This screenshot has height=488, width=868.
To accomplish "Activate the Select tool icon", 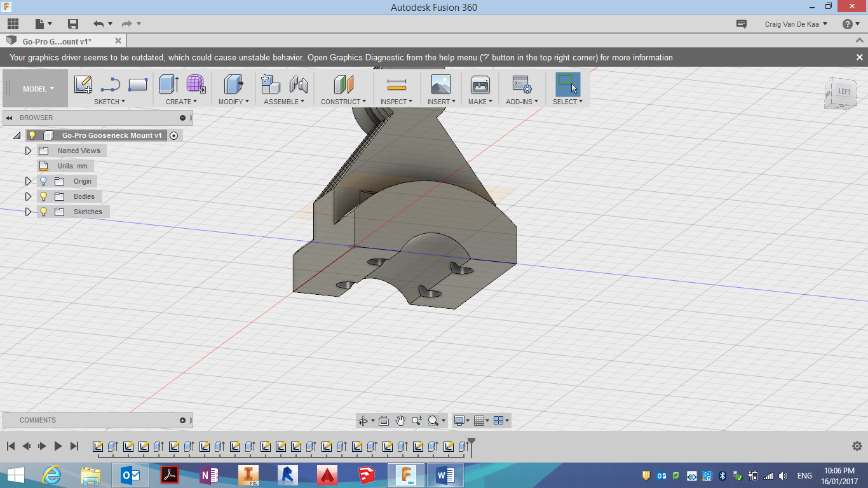I will pos(567,84).
